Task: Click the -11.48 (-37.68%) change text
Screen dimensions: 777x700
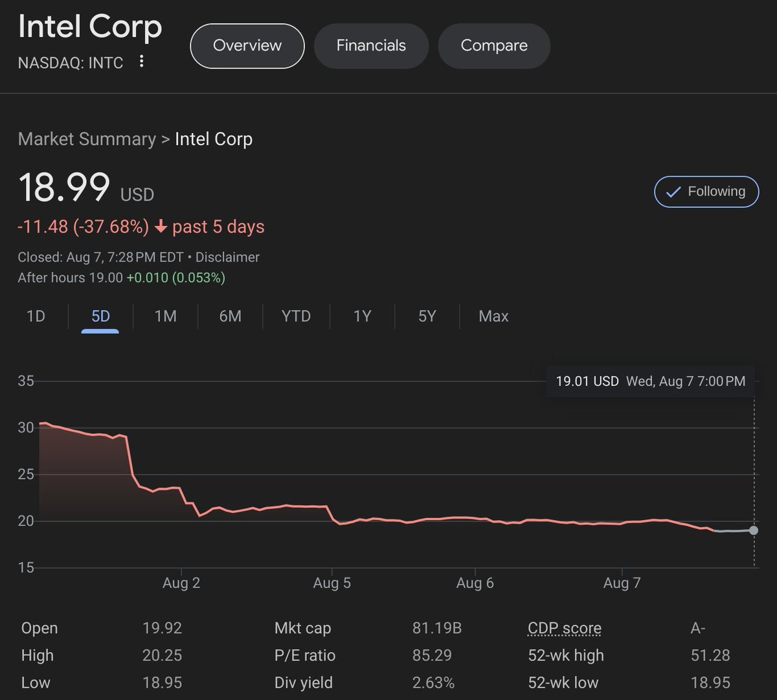Action: pos(84,227)
